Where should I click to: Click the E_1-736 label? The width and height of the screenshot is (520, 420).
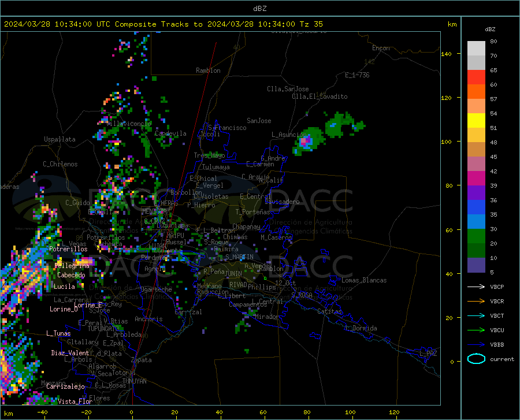357,75
